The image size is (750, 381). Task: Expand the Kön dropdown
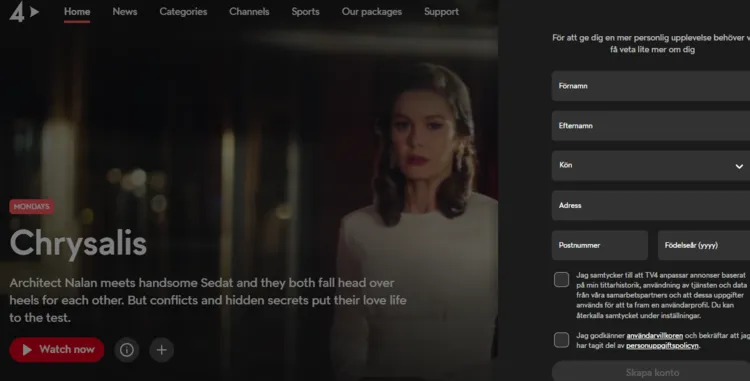click(x=651, y=165)
